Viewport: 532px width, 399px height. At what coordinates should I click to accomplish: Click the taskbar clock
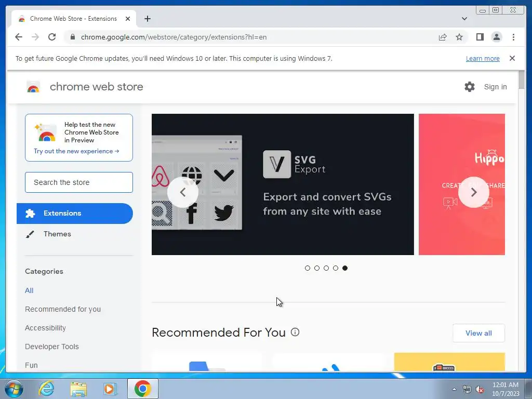click(x=506, y=389)
